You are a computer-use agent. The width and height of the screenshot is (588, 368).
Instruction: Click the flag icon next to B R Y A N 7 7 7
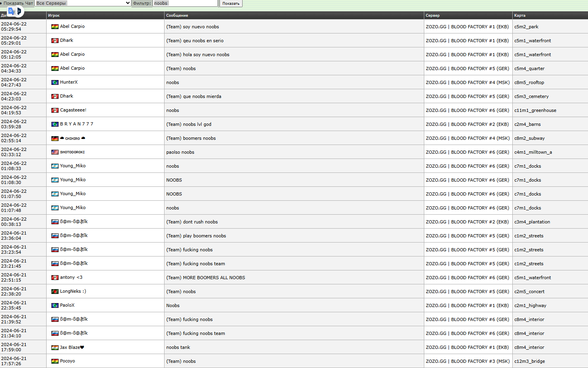point(55,124)
